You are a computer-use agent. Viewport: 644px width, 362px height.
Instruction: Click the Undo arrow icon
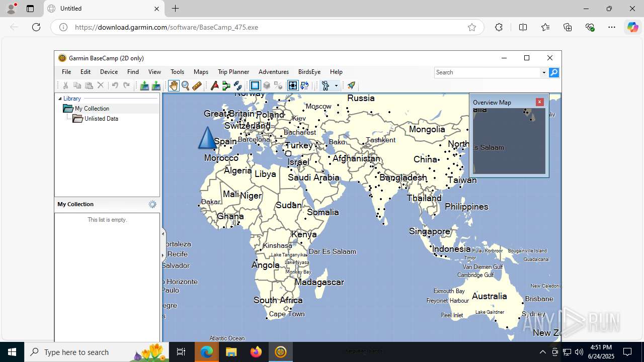coord(115,85)
